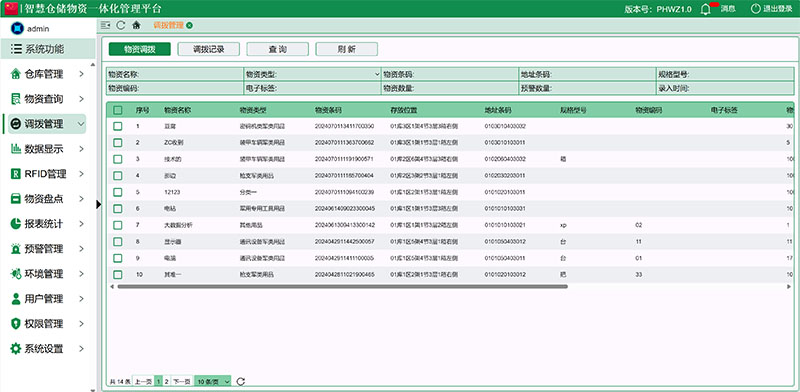Expand the 报表统计 menu chevron
800x392 pixels.
[x=81, y=224]
